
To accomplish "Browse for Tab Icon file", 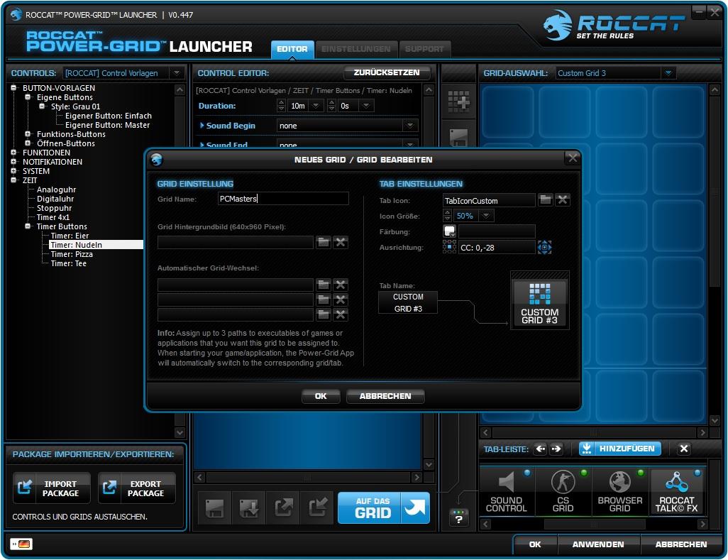I will tap(546, 200).
